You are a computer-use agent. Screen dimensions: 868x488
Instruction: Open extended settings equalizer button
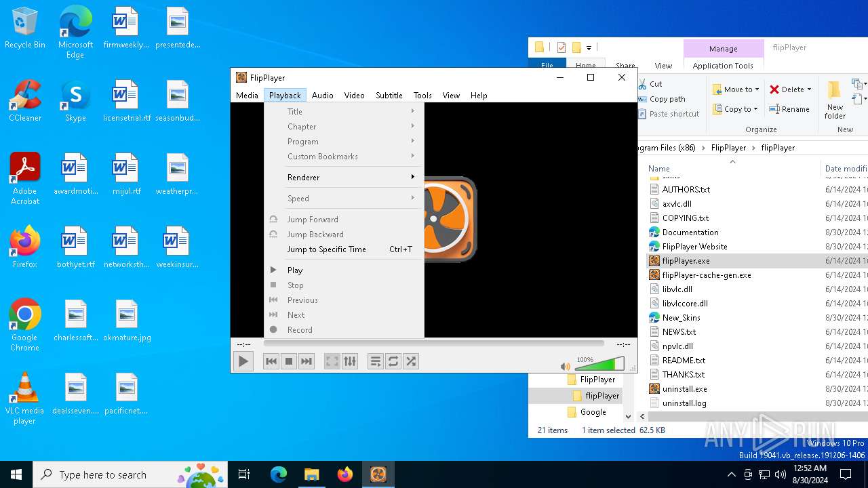349,361
